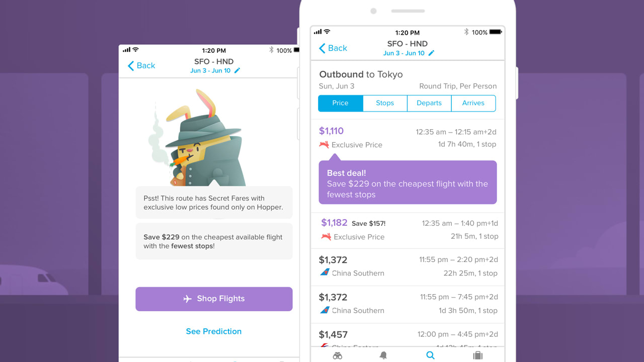The width and height of the screenshot is (644, 362).
Task: Collapse the Best deal purple callout
Action: point(408,183)
